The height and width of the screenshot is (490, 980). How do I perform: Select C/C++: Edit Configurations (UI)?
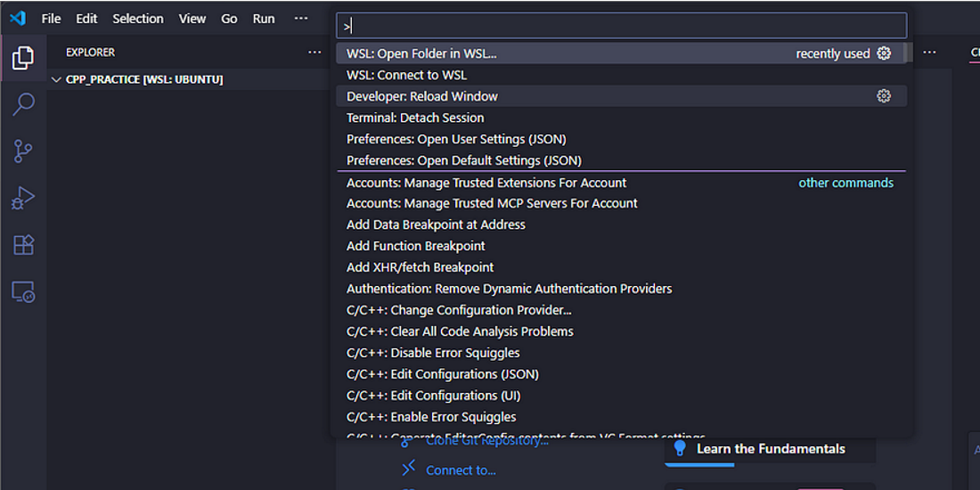coord(621,396)
